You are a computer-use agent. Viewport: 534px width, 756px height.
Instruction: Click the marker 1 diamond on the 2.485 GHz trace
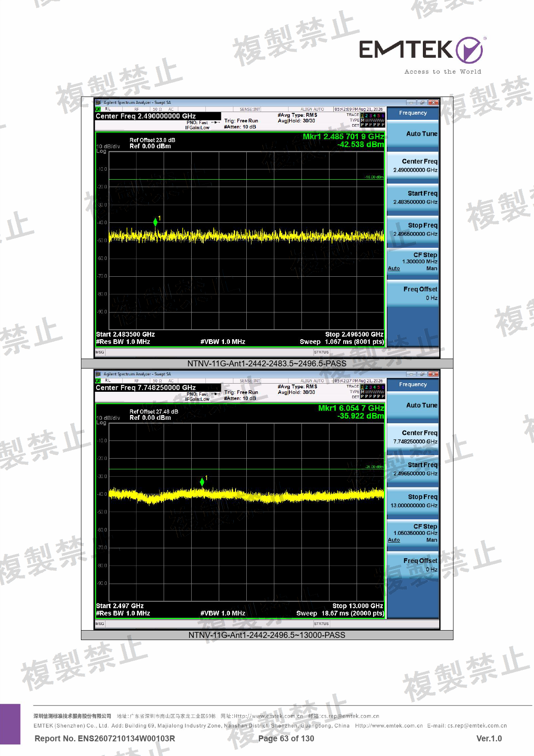(155, 222)
